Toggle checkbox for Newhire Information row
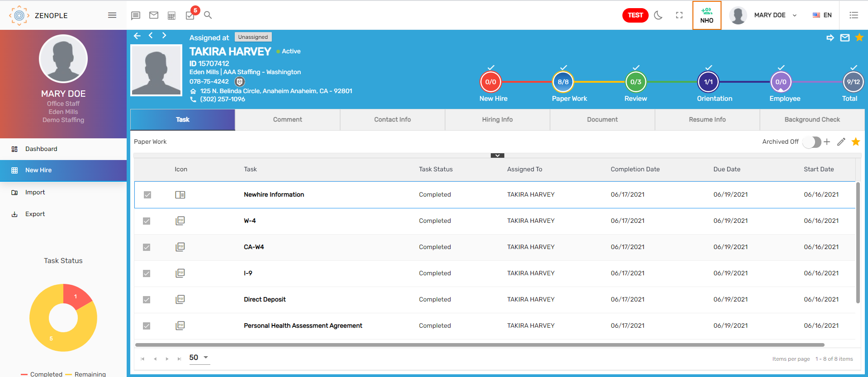 tap(147, 195)
